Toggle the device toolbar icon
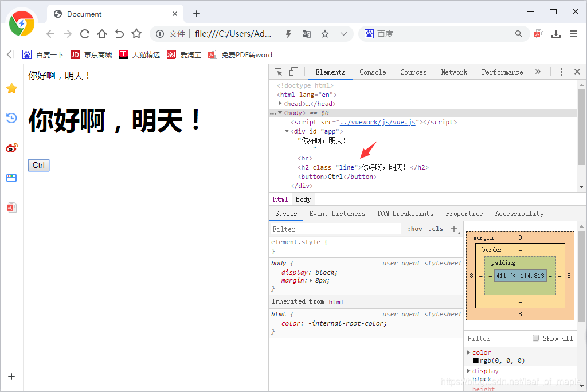Screen dimensions: 587x392 (294, 72)
